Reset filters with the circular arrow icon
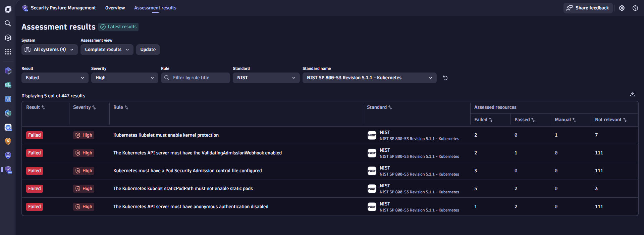 [x=445, y=78]
